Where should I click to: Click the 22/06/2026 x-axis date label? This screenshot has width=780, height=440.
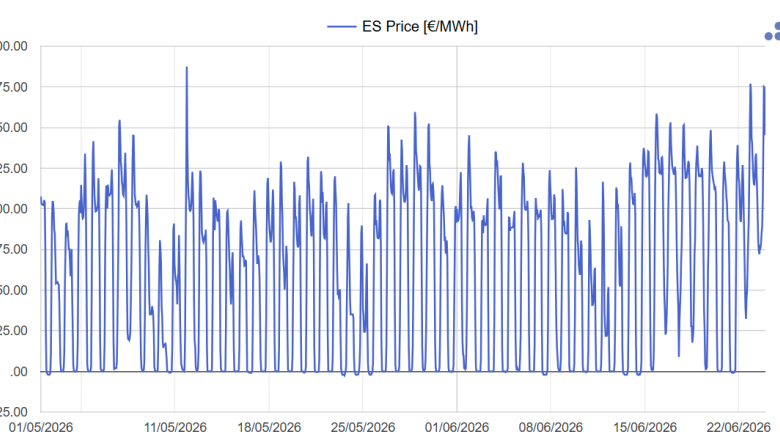click(739, 427)
